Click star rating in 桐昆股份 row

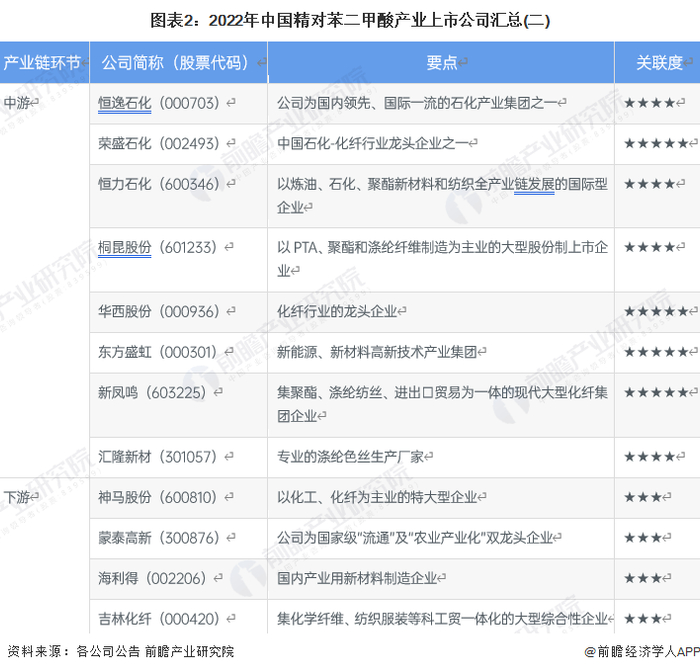click(x=650, y=247)
